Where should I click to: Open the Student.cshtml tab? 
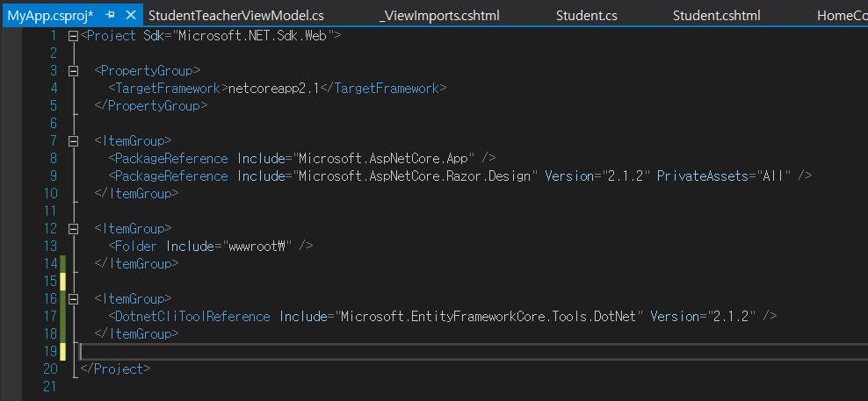click(x=716, y=16)
